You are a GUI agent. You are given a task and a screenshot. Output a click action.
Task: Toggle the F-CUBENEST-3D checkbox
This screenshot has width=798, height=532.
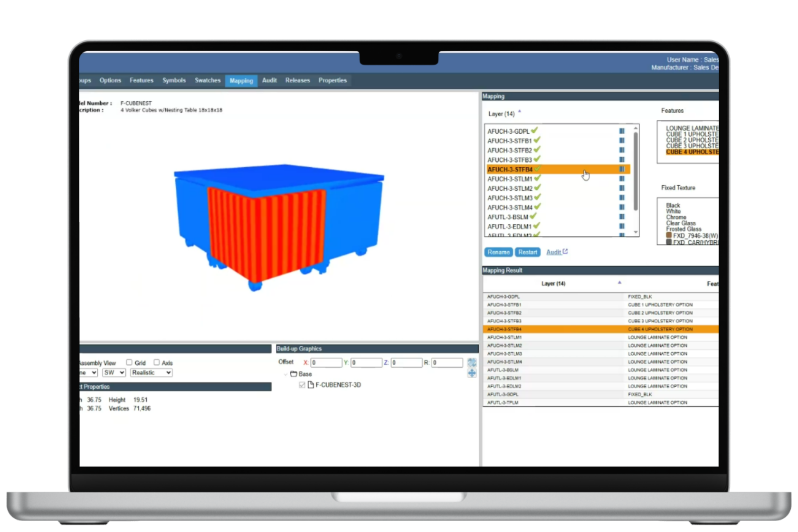pyautogui.click(x=302, y=385)
